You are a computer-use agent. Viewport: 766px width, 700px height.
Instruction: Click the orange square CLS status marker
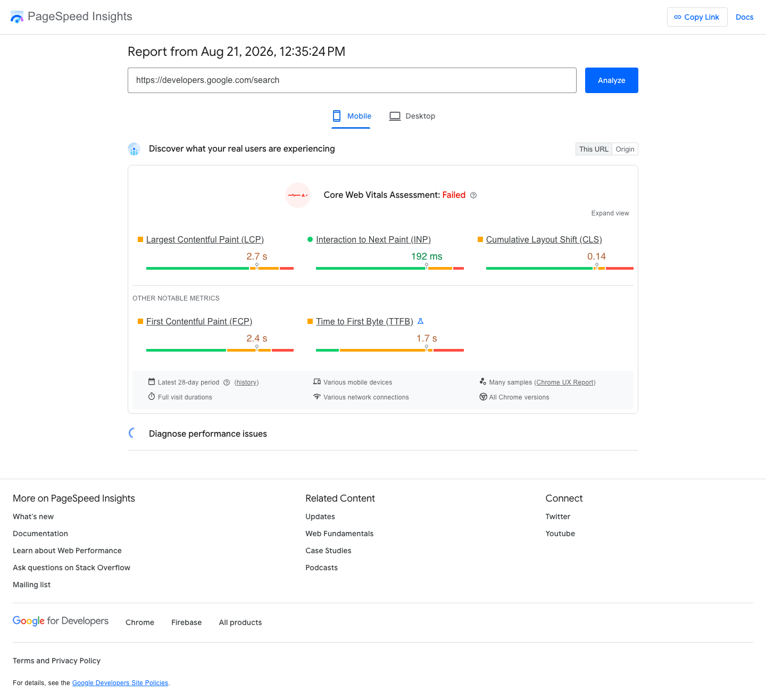480,240
